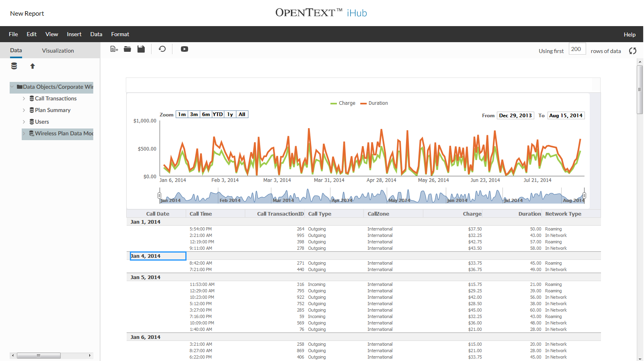644x361 pixels.
Task: Click tree panel scroll left arrow
Action: pyautogui.click(x=13, y=355)
